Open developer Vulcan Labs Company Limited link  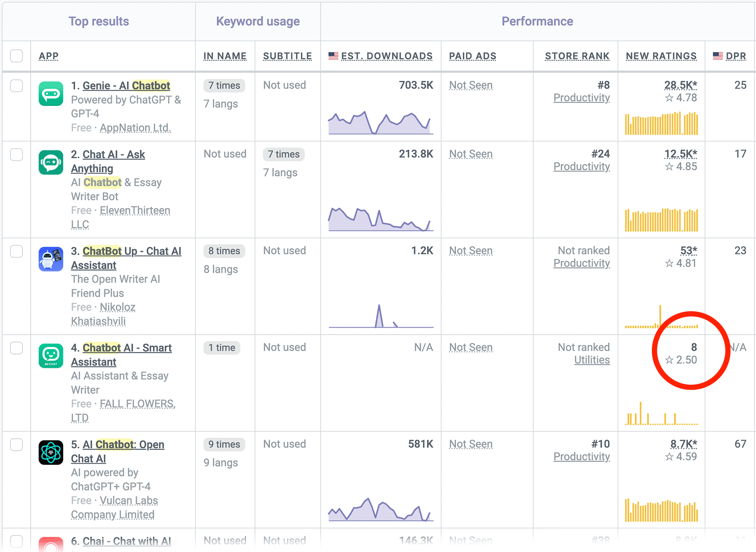click(114, 507)
